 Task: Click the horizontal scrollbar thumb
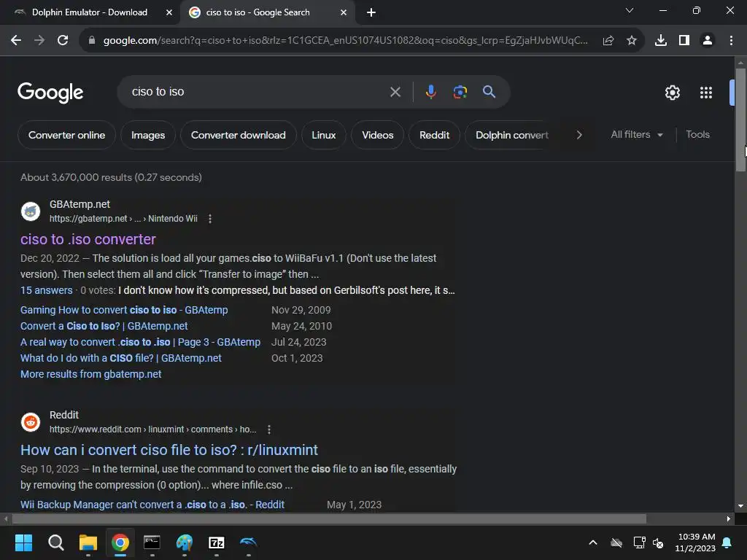[x=329, y=518]
